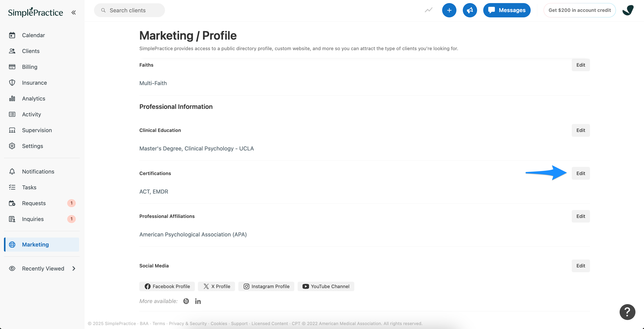Open the Terms footer link
The image size is (644, 329).
tap(159, 324)
